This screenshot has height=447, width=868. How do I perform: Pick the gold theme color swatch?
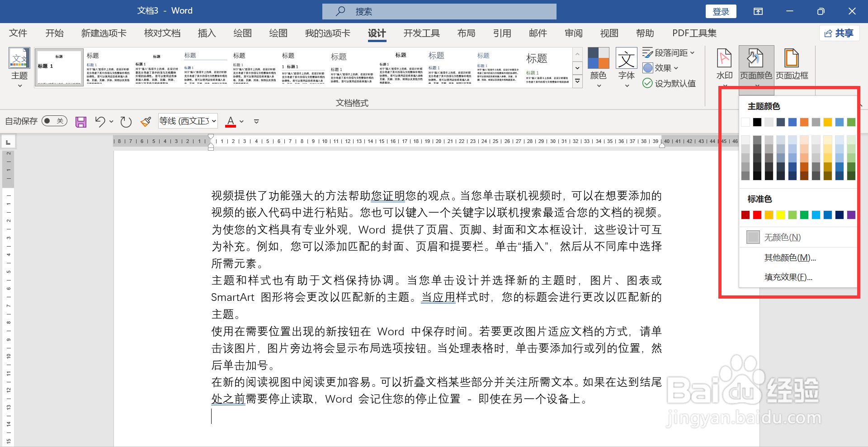coord(828,122)
